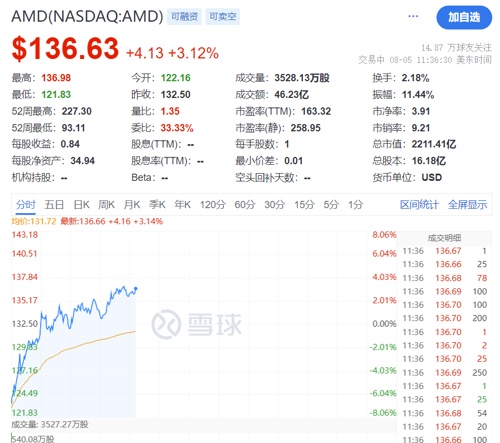
Task: Click the total shares 16.18亿
Action: point(429,161)
